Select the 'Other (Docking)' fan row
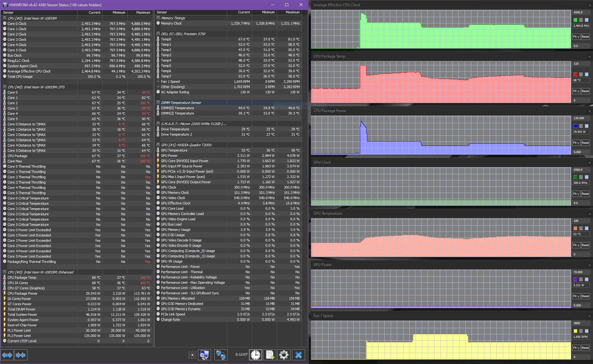Screen dimensions: 593x364 click(228, 87)
